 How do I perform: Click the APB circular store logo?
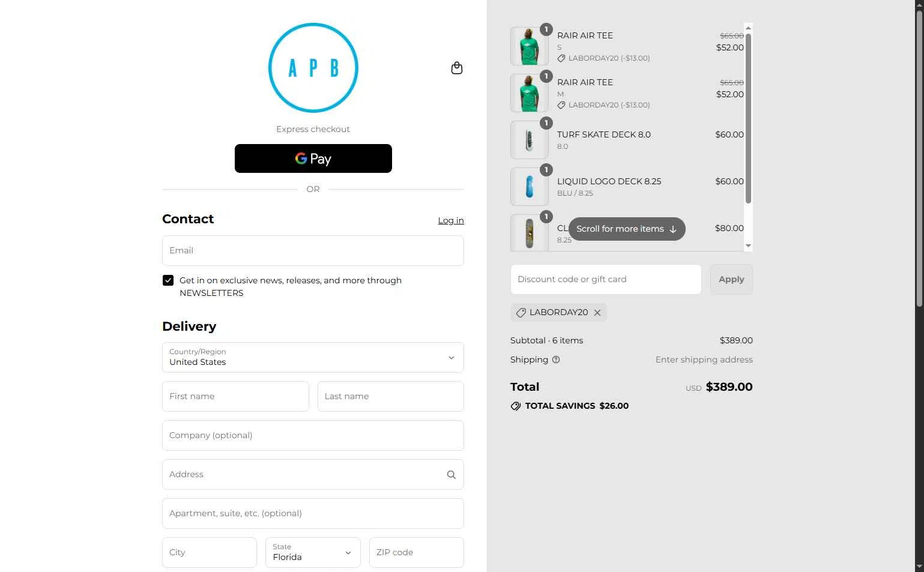(313, 68)
